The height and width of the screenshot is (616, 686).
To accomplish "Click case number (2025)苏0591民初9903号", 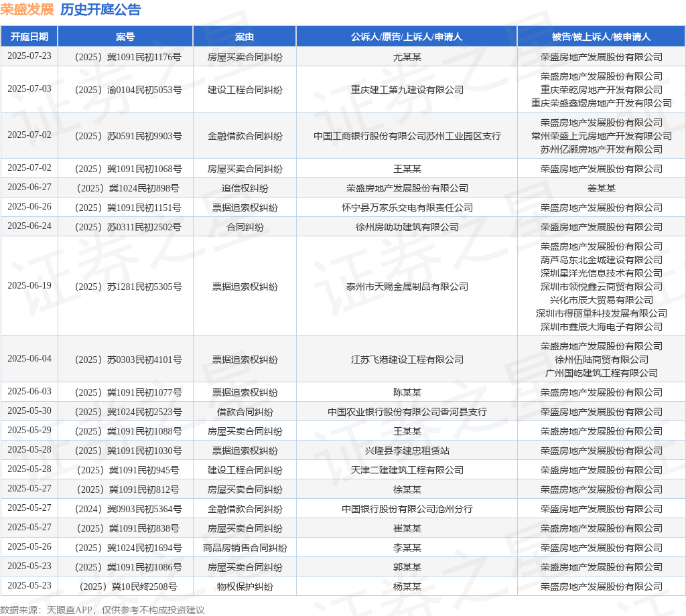I will coord(128,136).
